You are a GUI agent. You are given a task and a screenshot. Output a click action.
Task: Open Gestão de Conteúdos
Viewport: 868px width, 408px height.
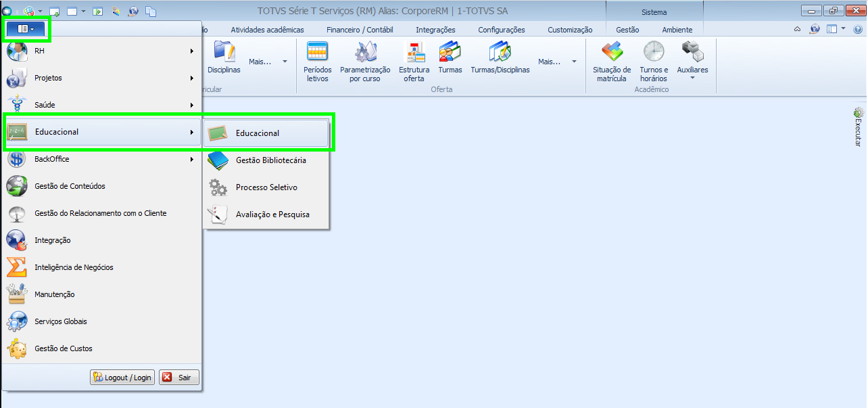tap(101, 186)
